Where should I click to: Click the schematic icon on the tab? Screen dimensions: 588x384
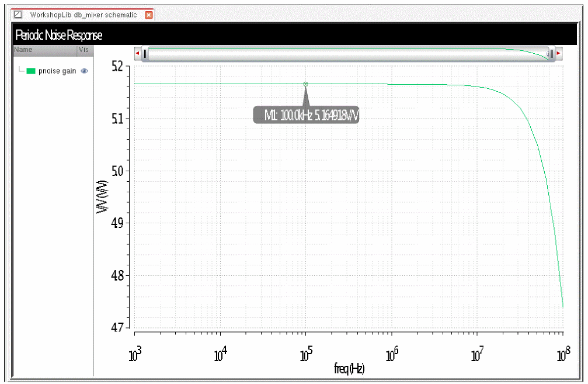tap(18, 15)
